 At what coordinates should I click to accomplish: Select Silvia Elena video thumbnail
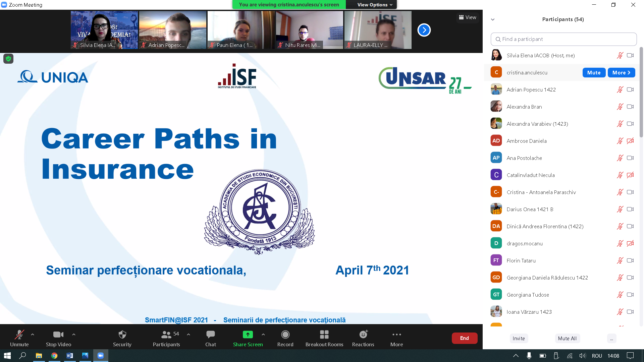(104, 30)
